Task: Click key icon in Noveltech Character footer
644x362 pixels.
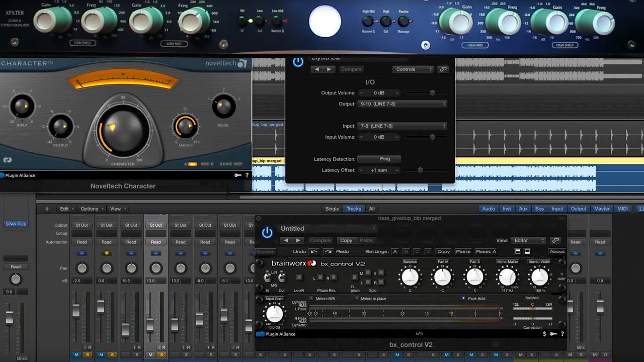Action: click(238, 175)
